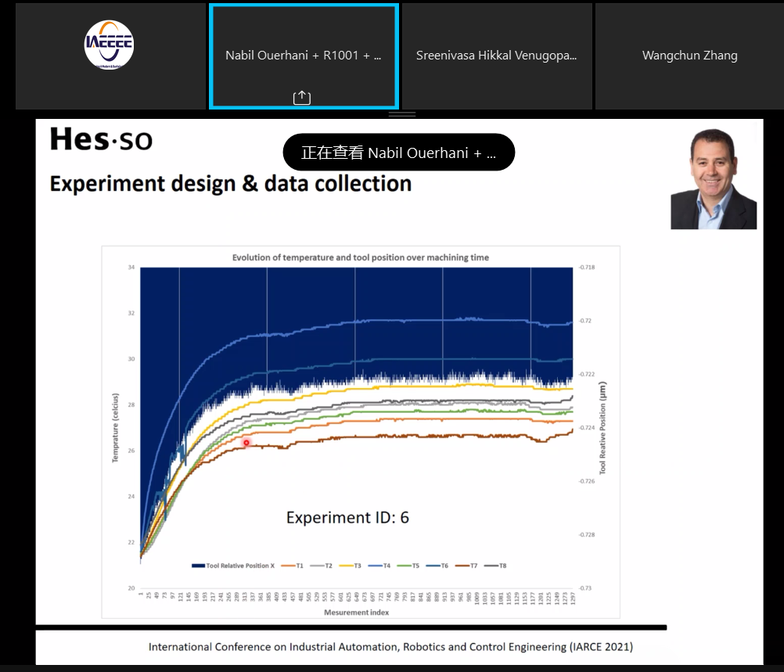Viewport: 784px width, 672px height.
Task: Select Nabil Ouerhani participant tile
Action: click(x=304, y=56)
